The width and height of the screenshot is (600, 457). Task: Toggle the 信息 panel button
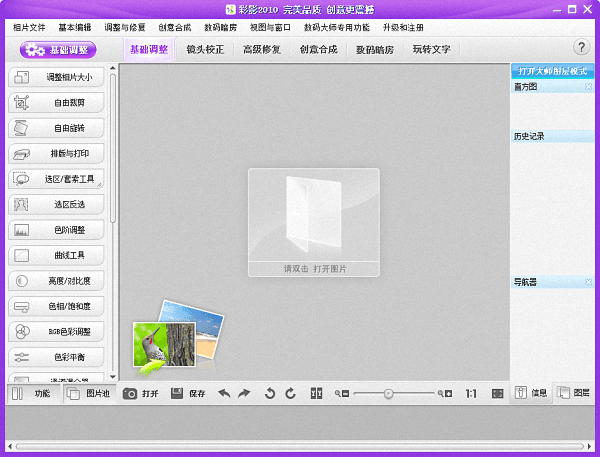click(530, 394)
